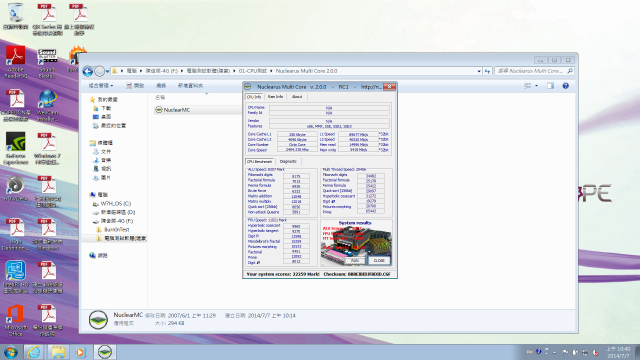Click the Windows Start button
The width and height of the screenshot is (640, 360).
point(11,352)
